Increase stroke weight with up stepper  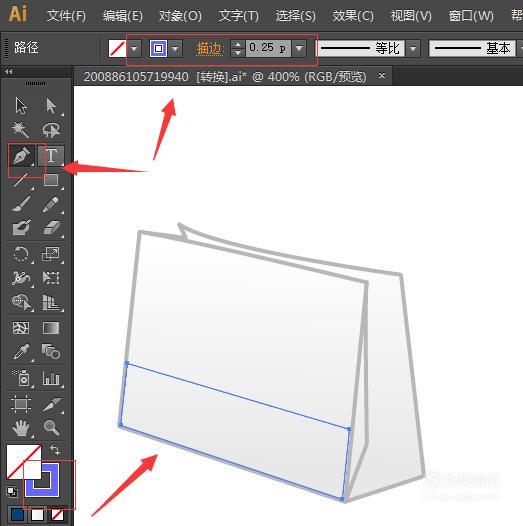point(238,44)
